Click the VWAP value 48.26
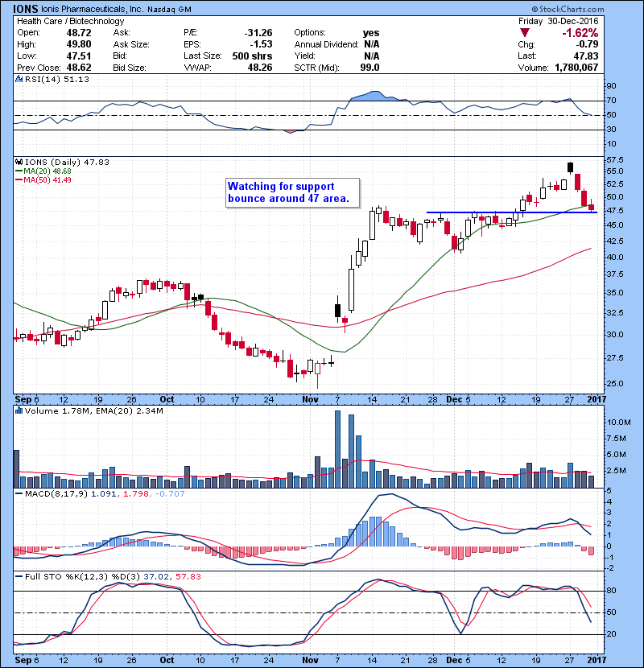Image resolution: width=644 pixels, height=668 pixels. [260, 68]
